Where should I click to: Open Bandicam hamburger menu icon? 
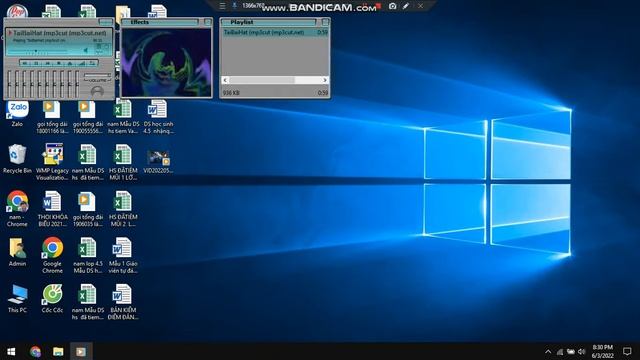pyautogui.click(x=222, y=6)
